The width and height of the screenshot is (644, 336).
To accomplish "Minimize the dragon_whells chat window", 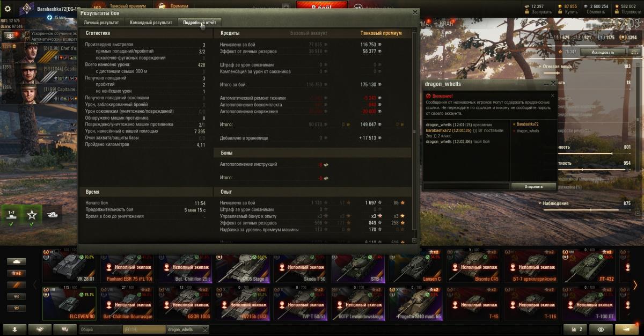I will [547, 84].
